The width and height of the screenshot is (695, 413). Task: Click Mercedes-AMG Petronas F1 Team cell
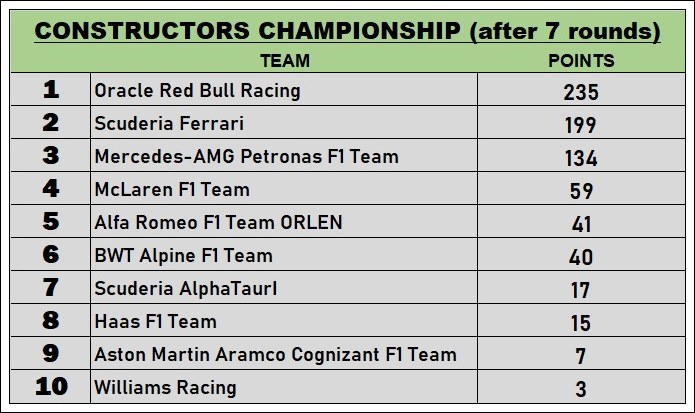[284, 156]
